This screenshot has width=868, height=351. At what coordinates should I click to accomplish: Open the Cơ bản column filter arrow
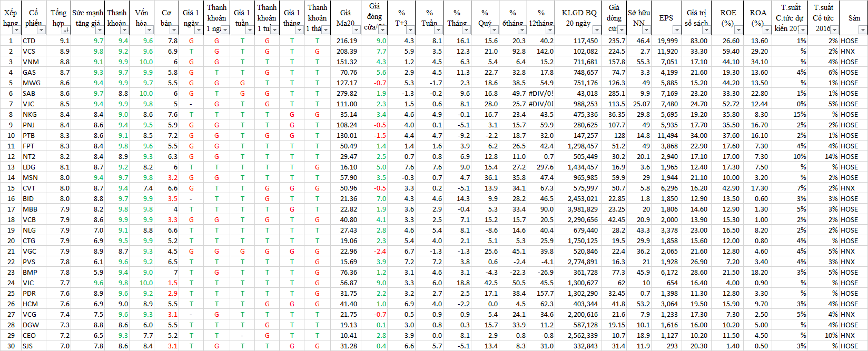(x=175, y=31)
